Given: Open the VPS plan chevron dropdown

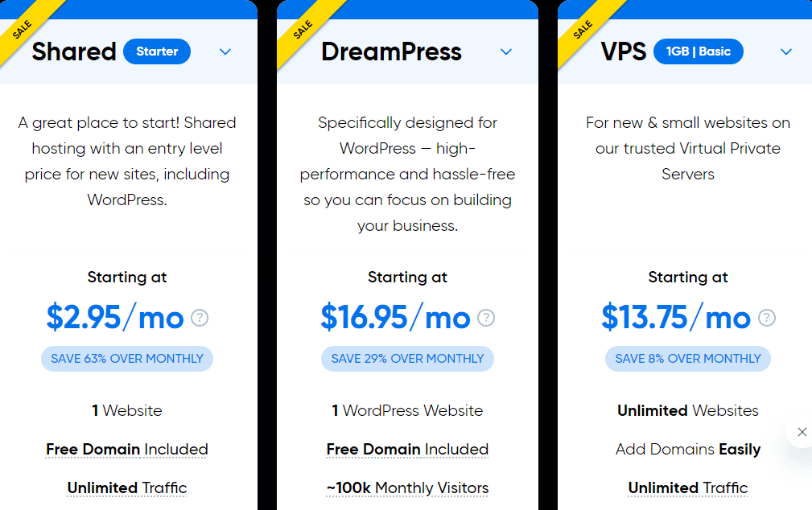Looking at the screenshot, I should pyautogui.click(x=786, y=52).
